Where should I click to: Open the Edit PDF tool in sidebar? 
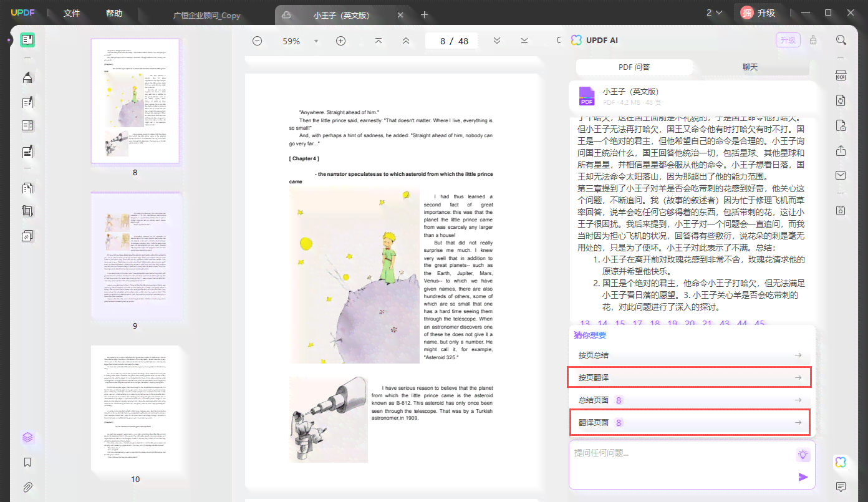27,102
